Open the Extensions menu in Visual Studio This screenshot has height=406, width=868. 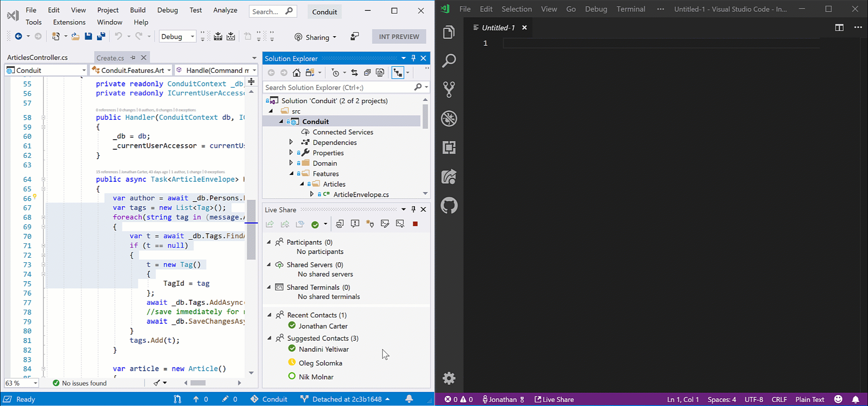[x=69, y=22]
